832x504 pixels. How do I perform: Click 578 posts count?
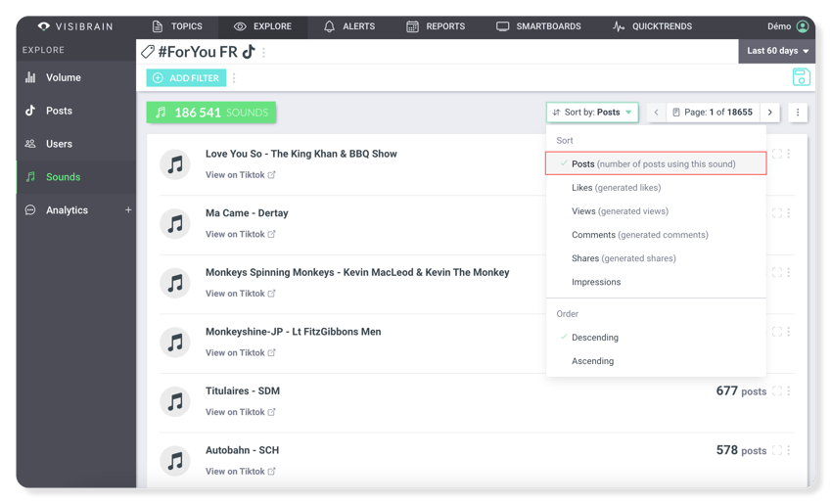coord(741,450)
